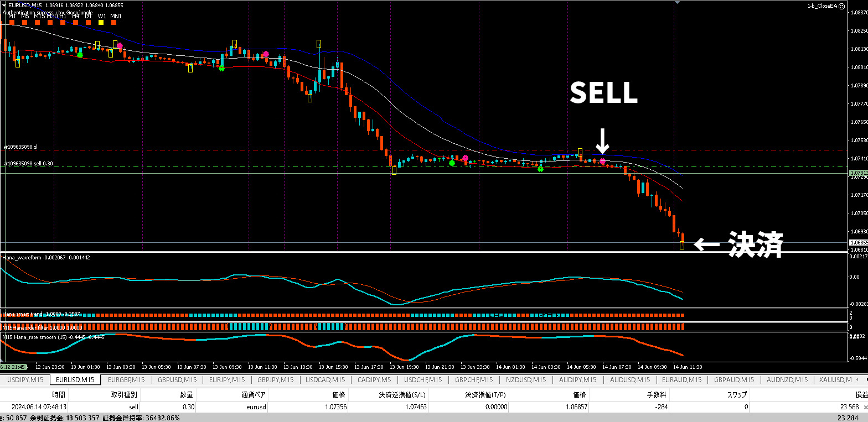Screen dimensions: 868x422
Task: Click the current price label 1.06855 on axis
Action: tap(857, 243)
